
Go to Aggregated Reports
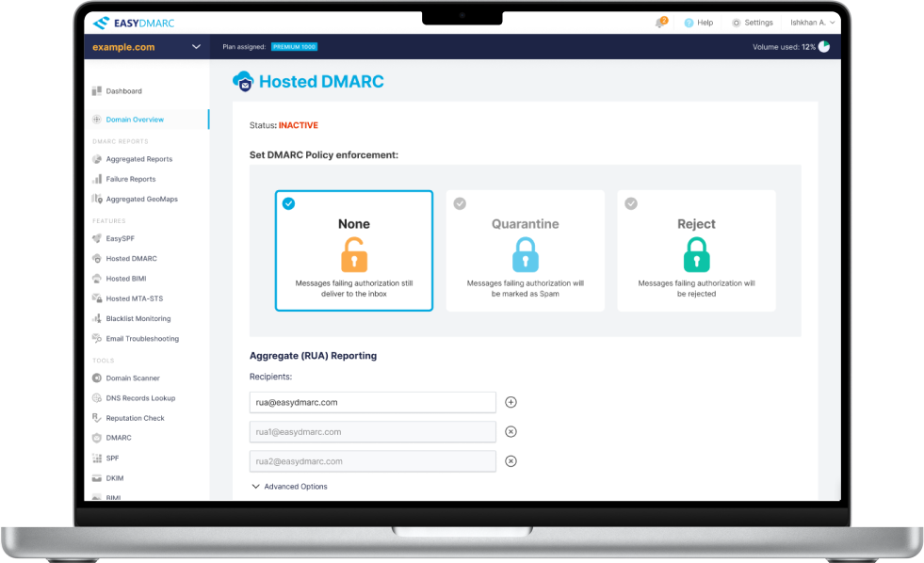click(x=139, y=159)
